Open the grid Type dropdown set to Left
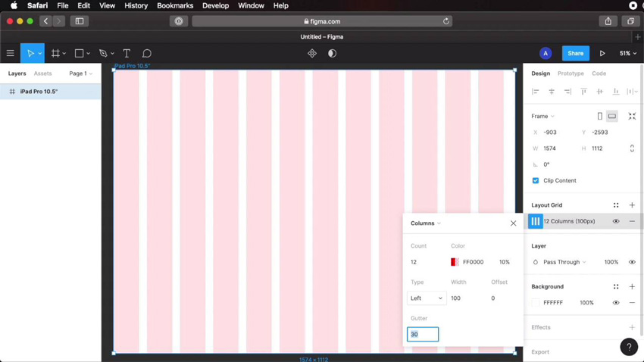Image resolution: width=644 pixels, height=362 pixels. pos(427,298)
